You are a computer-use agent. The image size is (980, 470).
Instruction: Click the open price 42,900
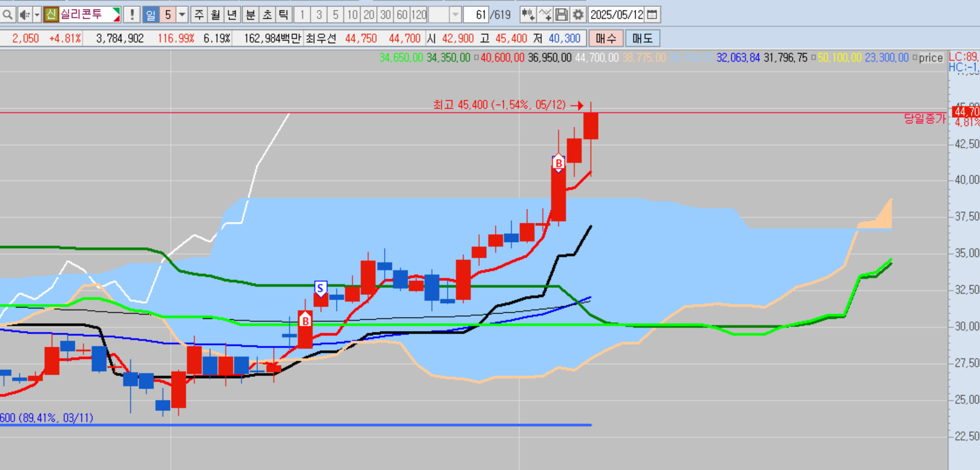[458, 38]
